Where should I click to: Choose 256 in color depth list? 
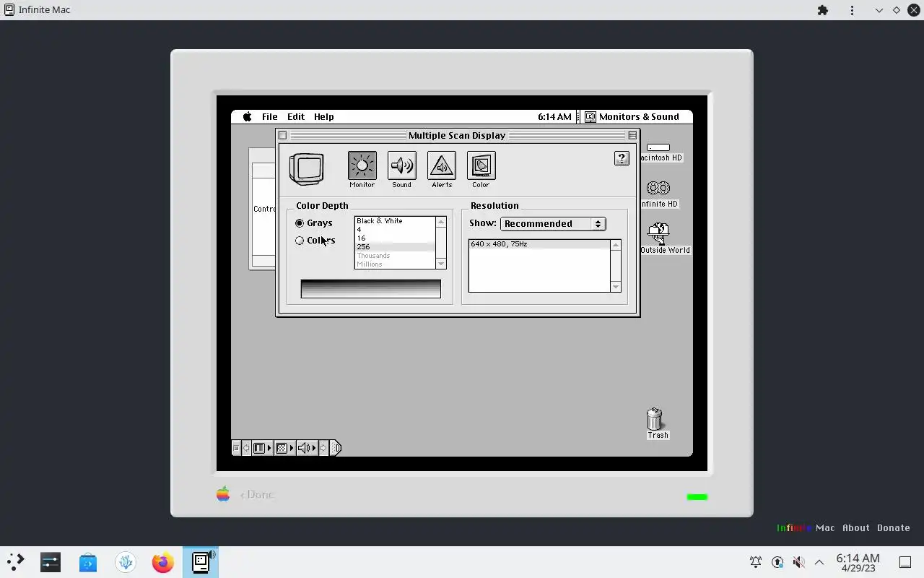(395, 247)
